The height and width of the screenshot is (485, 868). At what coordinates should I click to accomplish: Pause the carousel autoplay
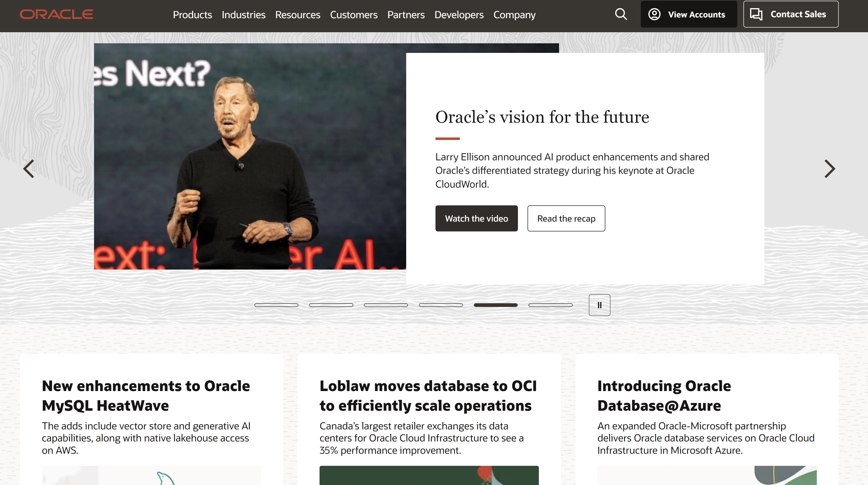[x=599, y=305]
